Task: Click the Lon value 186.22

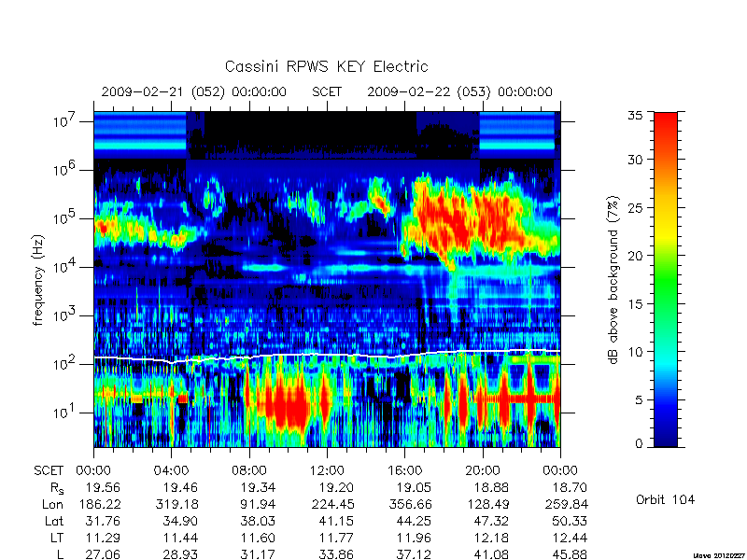Action: click(x=99, y=504)
